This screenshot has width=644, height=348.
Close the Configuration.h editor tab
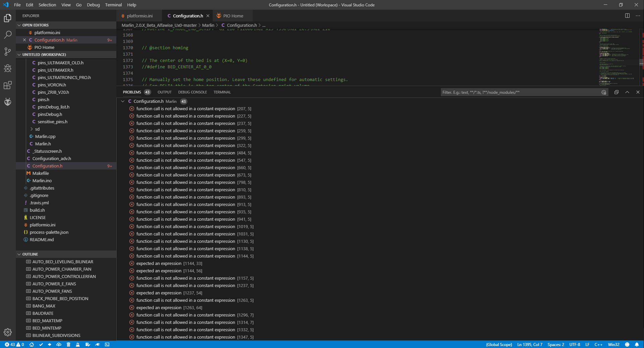[208, 16]
